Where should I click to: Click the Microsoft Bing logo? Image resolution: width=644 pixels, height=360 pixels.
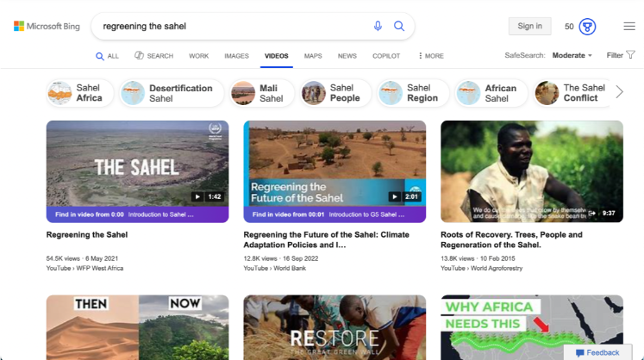(47, 27)
